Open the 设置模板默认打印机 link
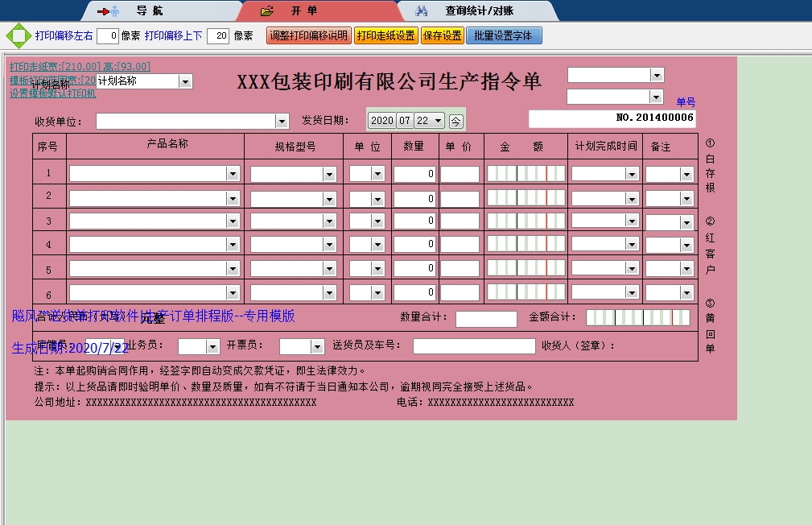 53,93
